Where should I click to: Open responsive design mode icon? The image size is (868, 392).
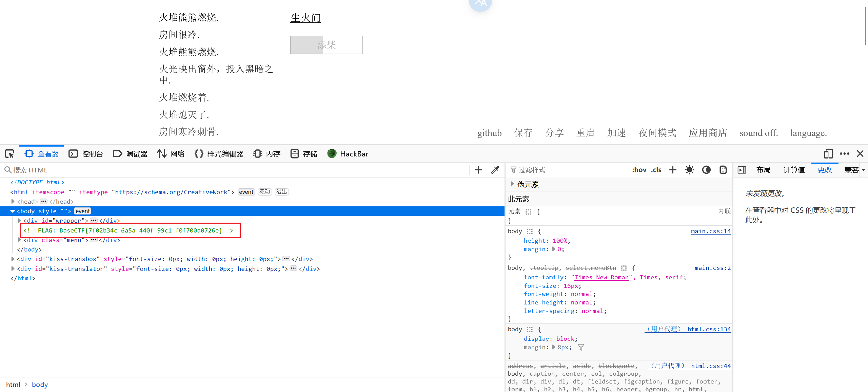(828, 154)
